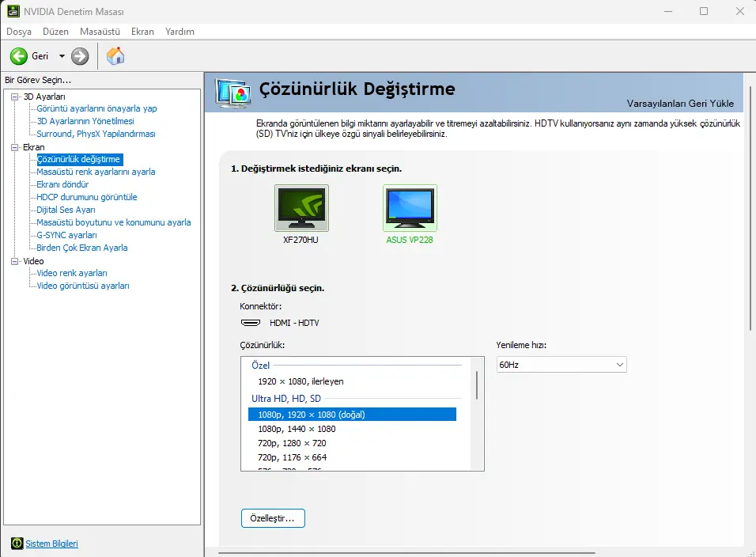Click the green Geri back arrow icon
The height and width of the screenshot is (557, 756).
[19, 56]
